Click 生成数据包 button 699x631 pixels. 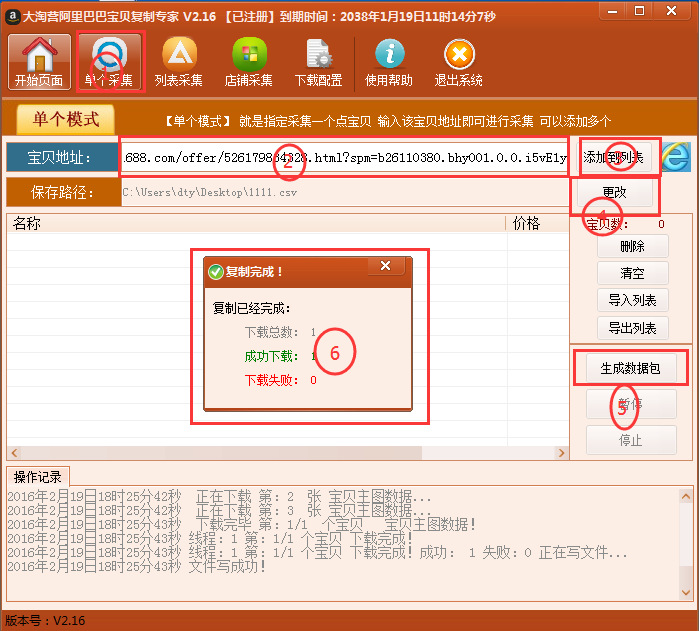coord(631,368)
